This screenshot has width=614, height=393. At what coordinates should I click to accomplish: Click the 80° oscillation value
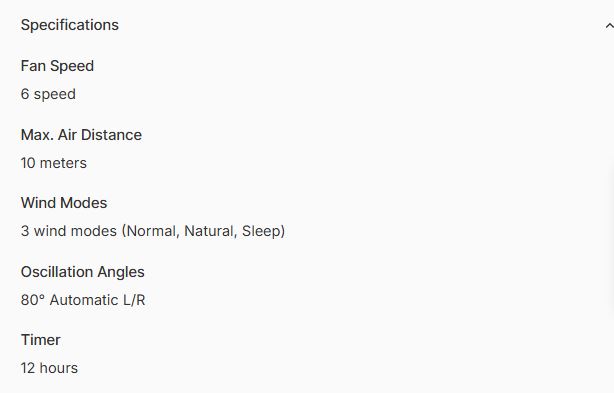click(33, 300)
